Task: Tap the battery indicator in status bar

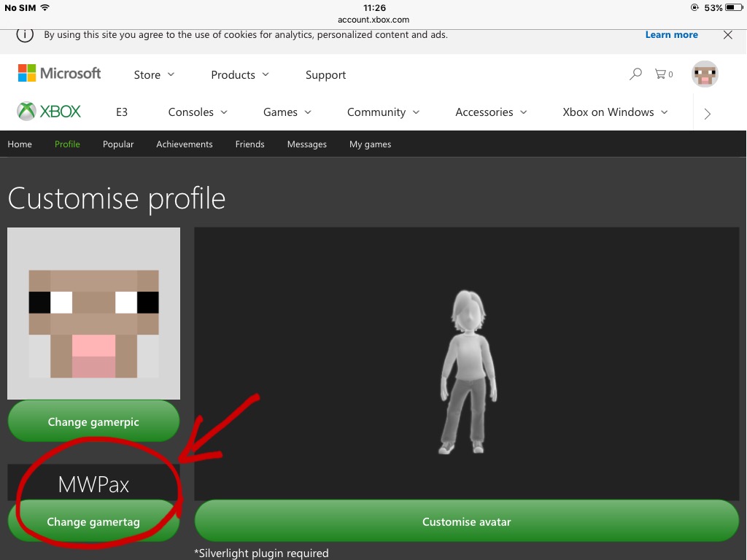Action: click(733, 7)
